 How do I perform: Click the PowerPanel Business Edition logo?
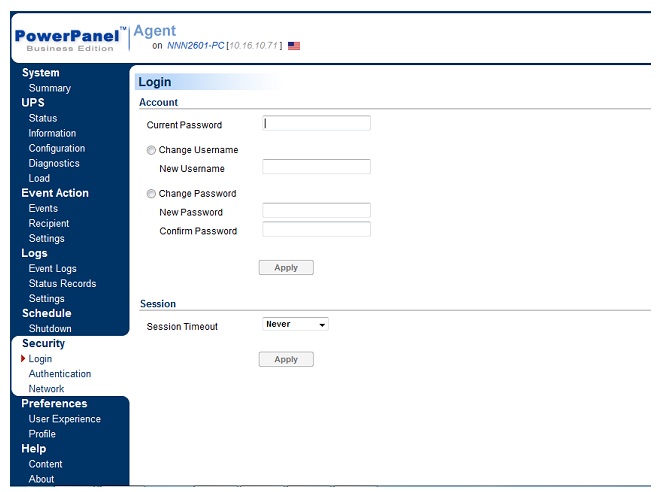[x=68, y=39]
